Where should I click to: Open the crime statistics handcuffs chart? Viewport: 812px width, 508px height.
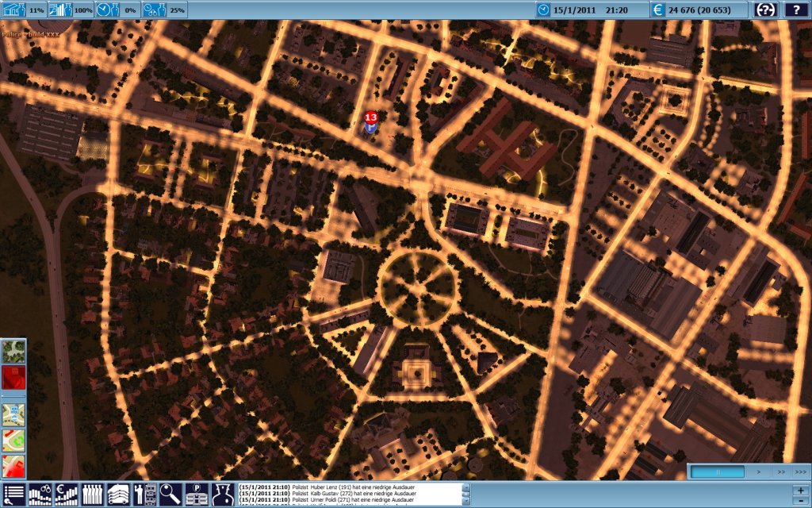tap(40, 494)
